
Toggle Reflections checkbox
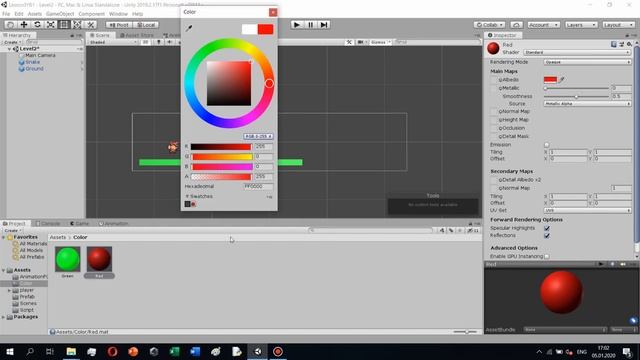point(547,236)
